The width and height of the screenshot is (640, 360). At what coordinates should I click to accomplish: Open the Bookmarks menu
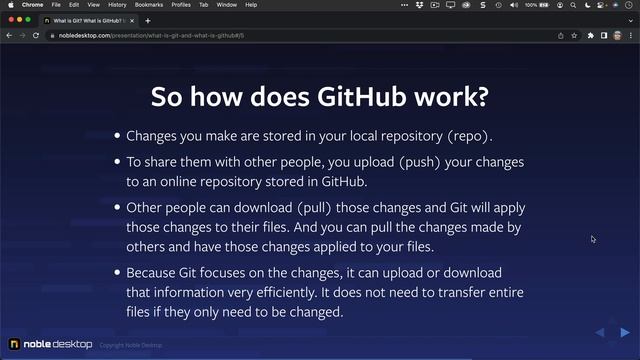pyautogui.click(x=149, y=5)
